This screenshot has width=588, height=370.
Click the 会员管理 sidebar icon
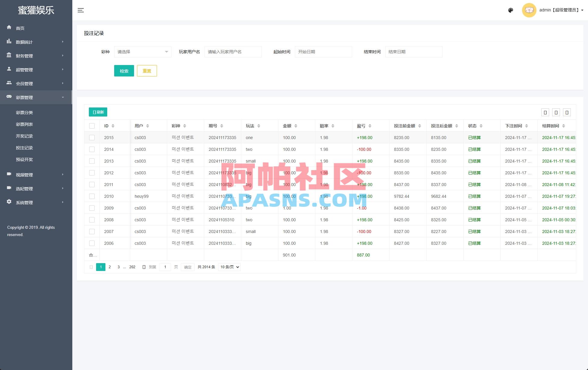[9, 83]
